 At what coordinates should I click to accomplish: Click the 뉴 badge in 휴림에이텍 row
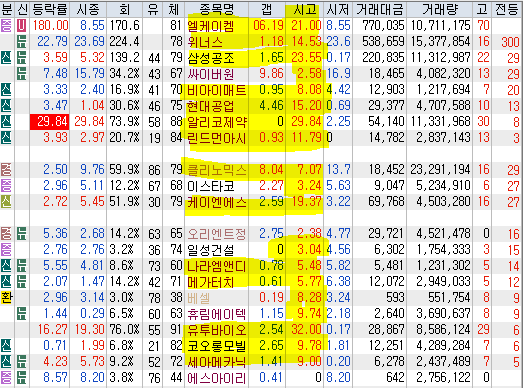click(x=22, y=313)
